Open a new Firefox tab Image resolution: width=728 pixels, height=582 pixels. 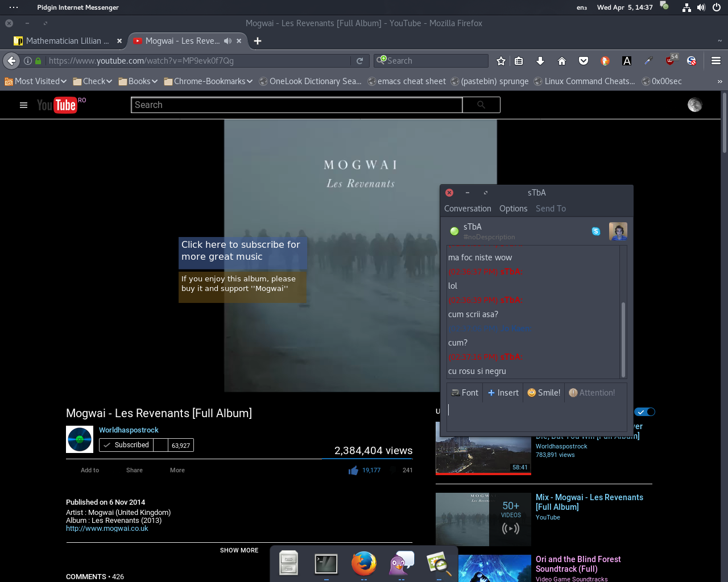(258, 41)
